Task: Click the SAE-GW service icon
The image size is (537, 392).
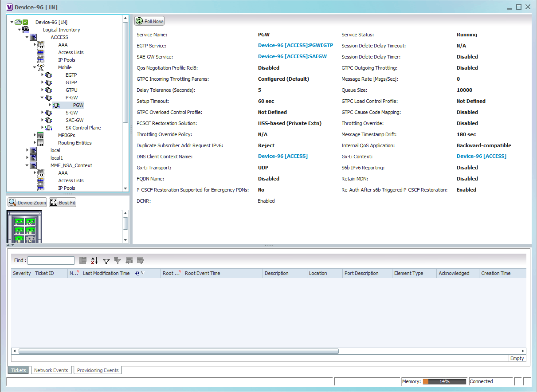Action: tap(48, 120)
